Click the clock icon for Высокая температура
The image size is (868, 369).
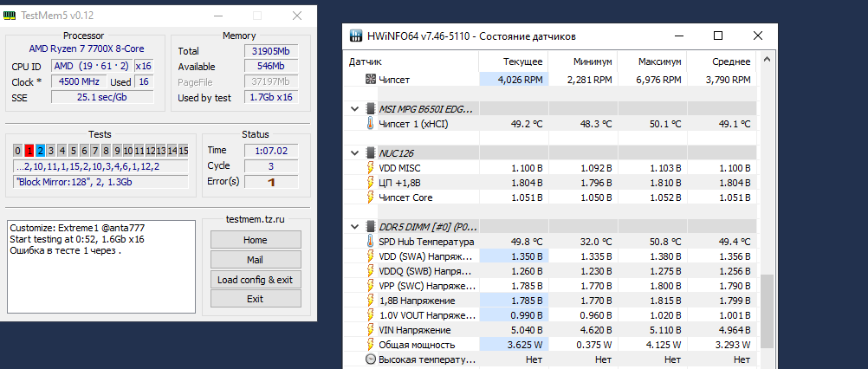coord(371,359)
